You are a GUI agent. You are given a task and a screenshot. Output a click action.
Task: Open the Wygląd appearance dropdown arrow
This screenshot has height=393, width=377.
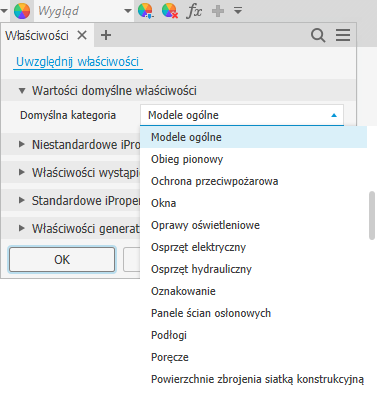pyautogui.click(x=128, y=11)
